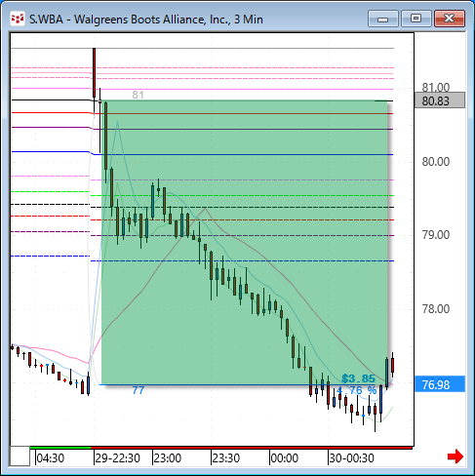
Task: Click the 23:00 time axis label
Action: (x=168, y=458)
